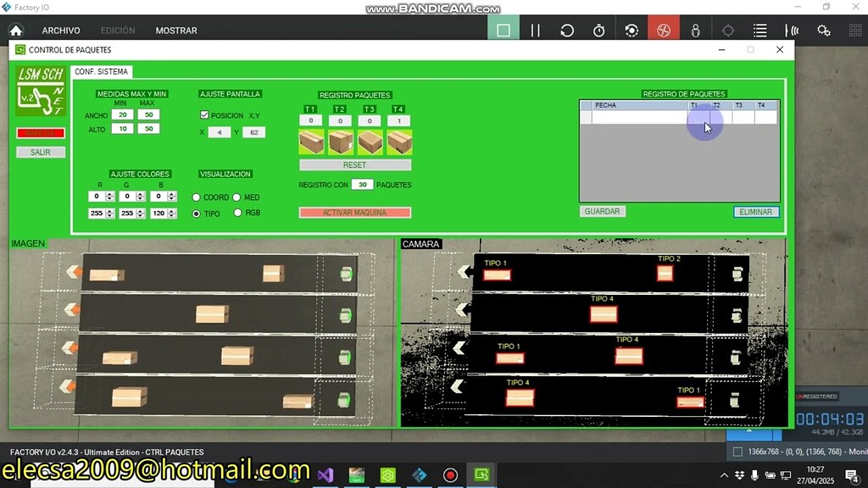
Task: Select the RGB visualization radio button
Action: click(237, 213)
